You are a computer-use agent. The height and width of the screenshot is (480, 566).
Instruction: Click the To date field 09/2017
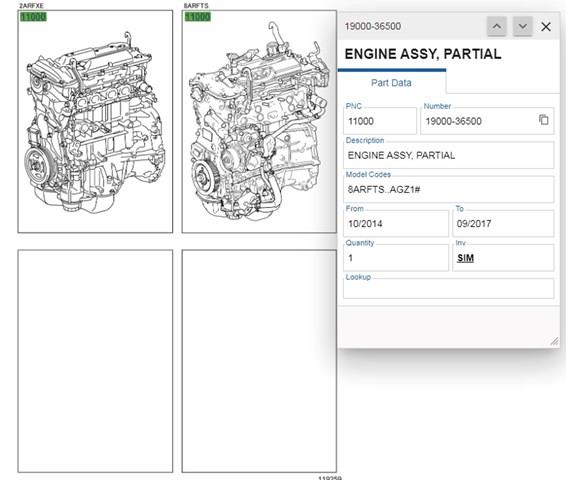[x=503, y=224]
